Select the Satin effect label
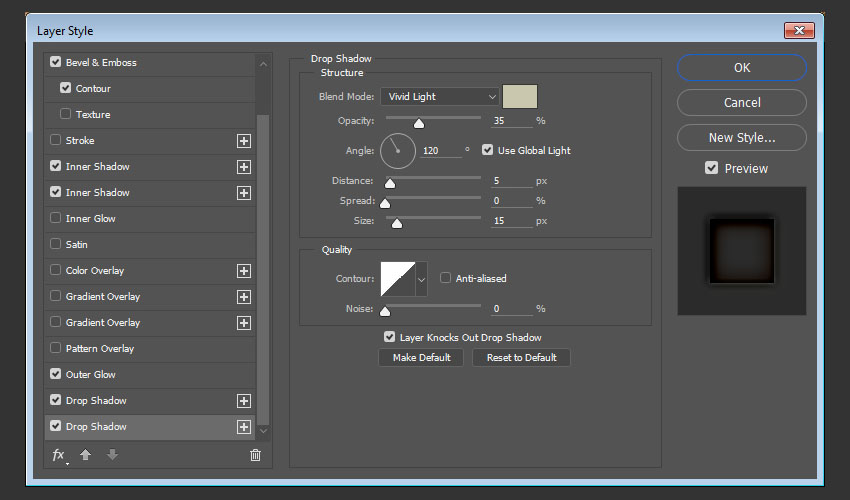 click(76, 245)
